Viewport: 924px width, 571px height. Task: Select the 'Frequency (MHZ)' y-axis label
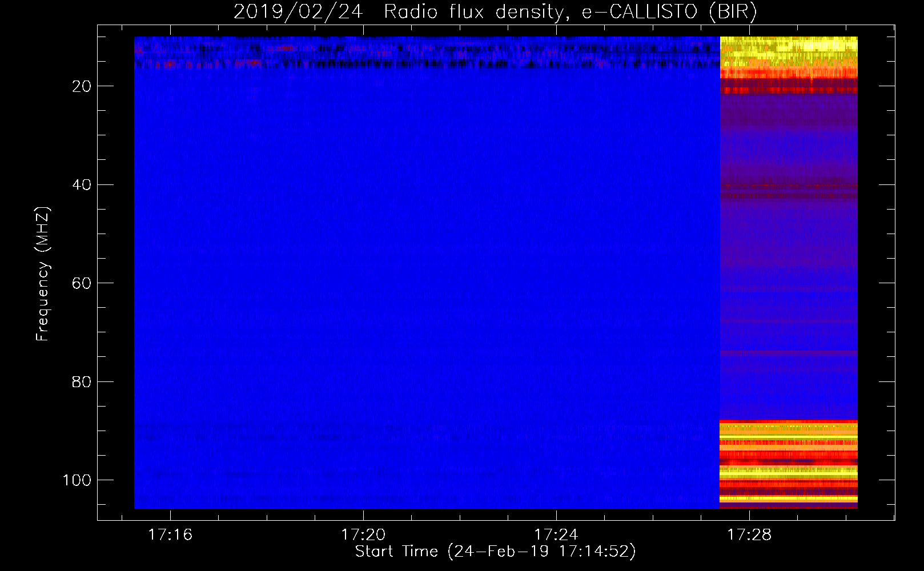[x=43, y=274]
